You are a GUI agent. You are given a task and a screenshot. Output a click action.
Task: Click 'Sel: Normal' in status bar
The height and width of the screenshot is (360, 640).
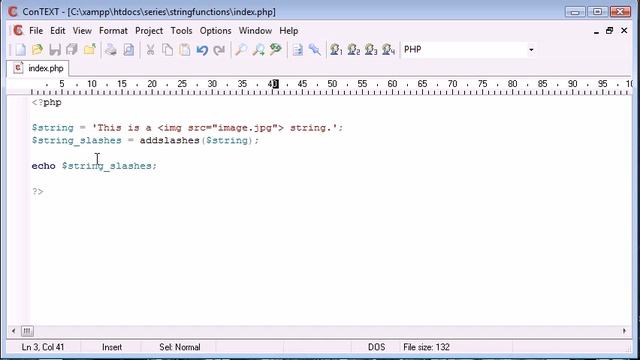pos(180,347)
